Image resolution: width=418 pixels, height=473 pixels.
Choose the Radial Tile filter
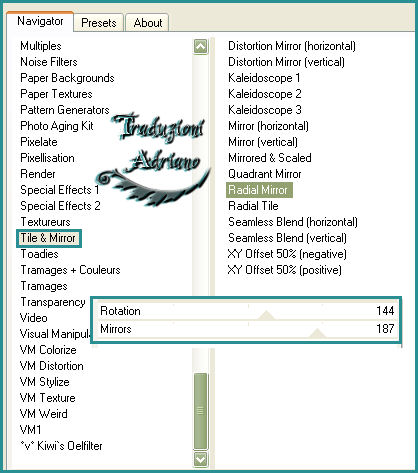(253, 206)
